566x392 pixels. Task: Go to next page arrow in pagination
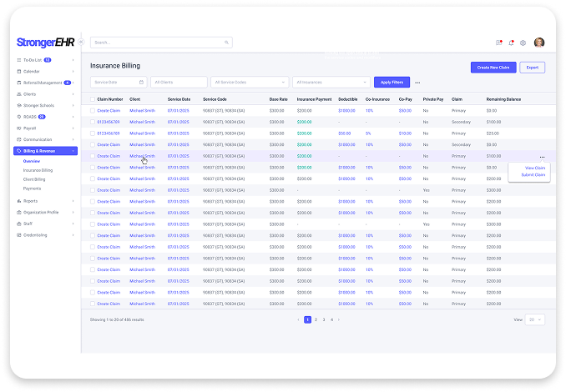point(340,319)
